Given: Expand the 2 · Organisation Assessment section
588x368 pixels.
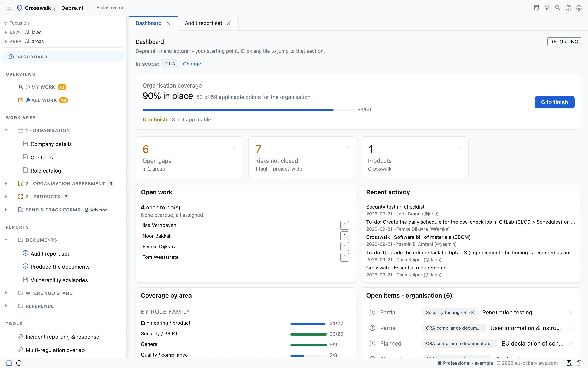Looking at the screenshot, I should click(x=6, y=184).
